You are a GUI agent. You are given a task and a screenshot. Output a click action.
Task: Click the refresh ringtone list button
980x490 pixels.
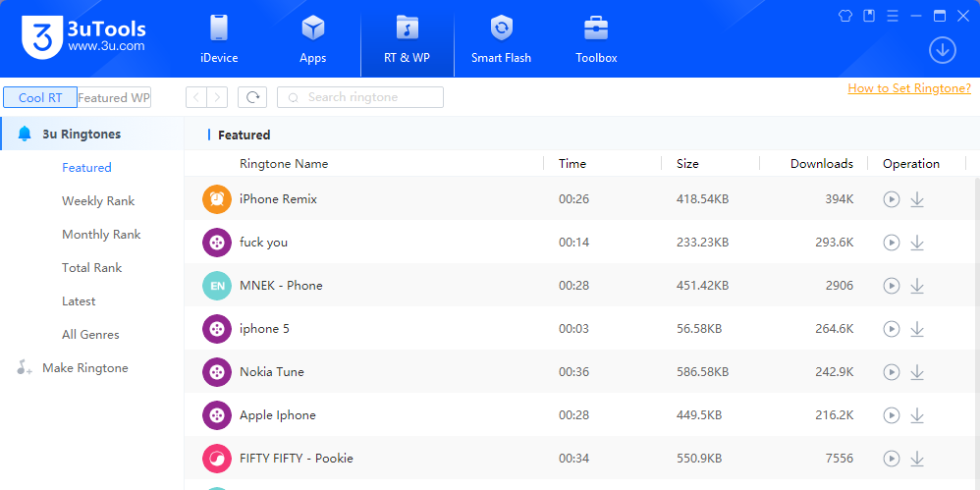[252, 97]
